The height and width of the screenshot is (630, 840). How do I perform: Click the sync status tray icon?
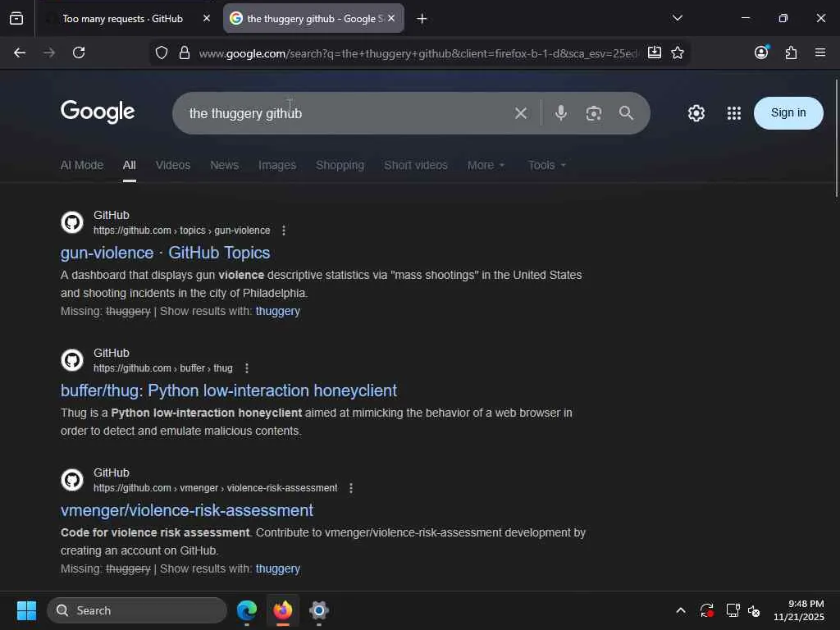tap(706, 610)
